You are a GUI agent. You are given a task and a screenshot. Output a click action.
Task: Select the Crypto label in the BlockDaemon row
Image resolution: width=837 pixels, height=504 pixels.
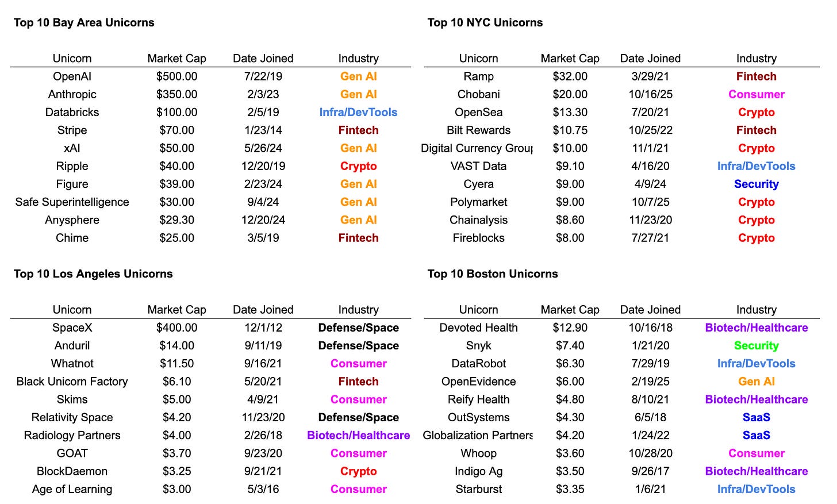coord(358,471)
